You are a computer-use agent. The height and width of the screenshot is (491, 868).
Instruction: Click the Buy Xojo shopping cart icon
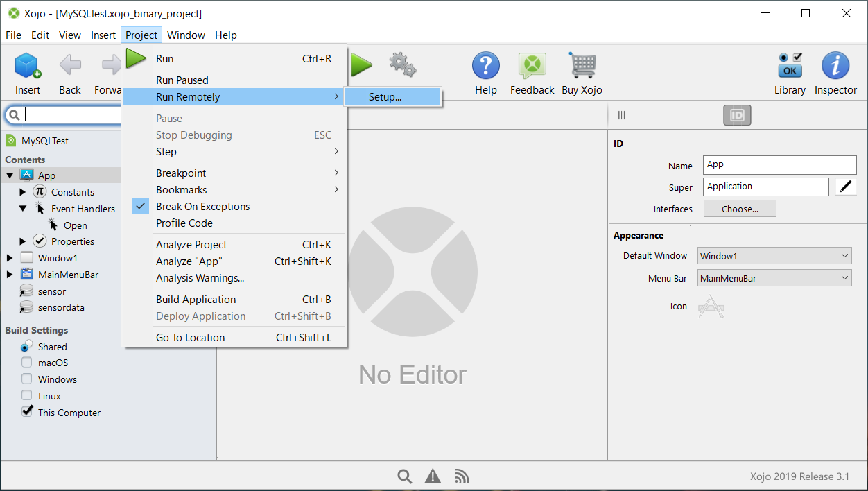582,65
